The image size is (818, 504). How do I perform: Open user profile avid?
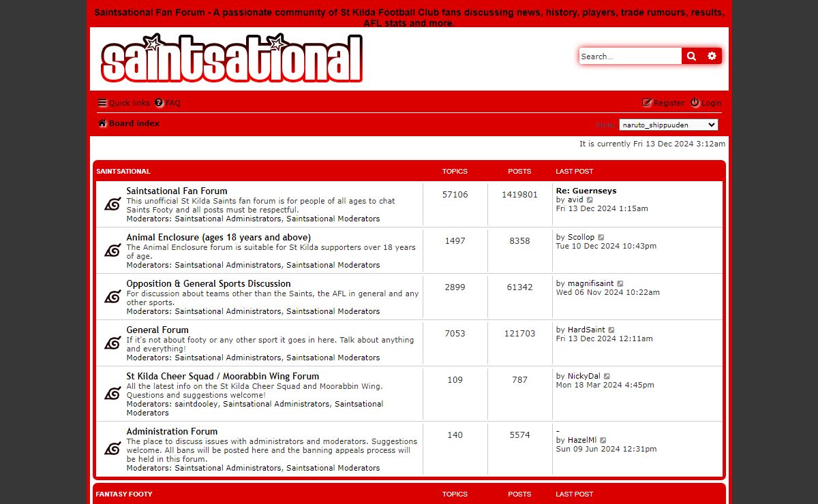575,200
